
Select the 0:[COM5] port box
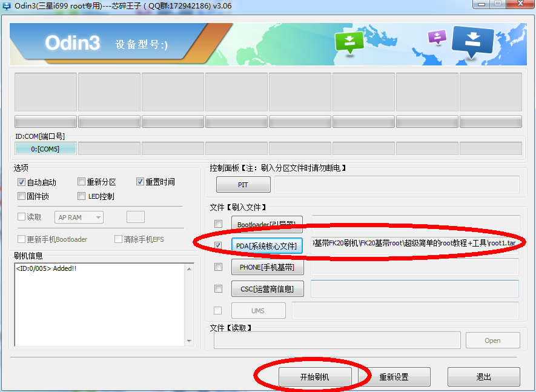click(45, 149)
